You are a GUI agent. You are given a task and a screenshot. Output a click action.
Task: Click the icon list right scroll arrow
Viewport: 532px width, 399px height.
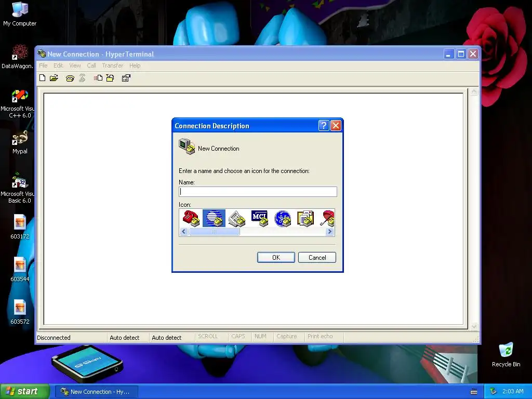click(329, 231)
